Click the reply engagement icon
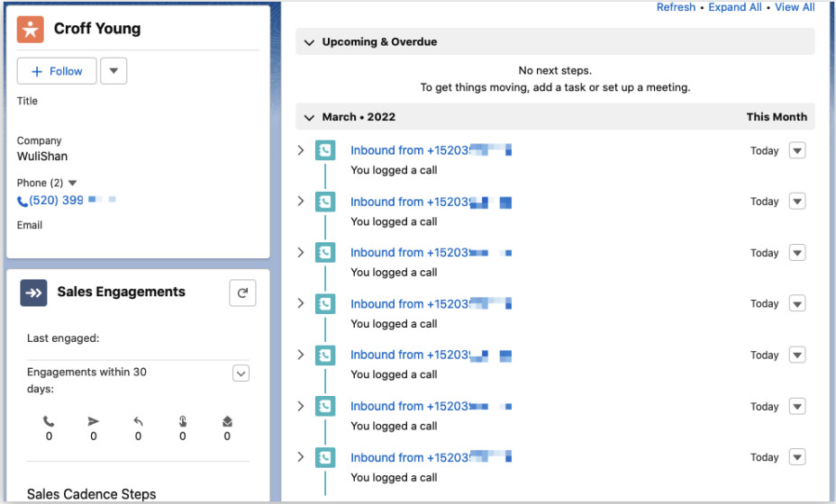Screen dimensions: 836x504 138,421
